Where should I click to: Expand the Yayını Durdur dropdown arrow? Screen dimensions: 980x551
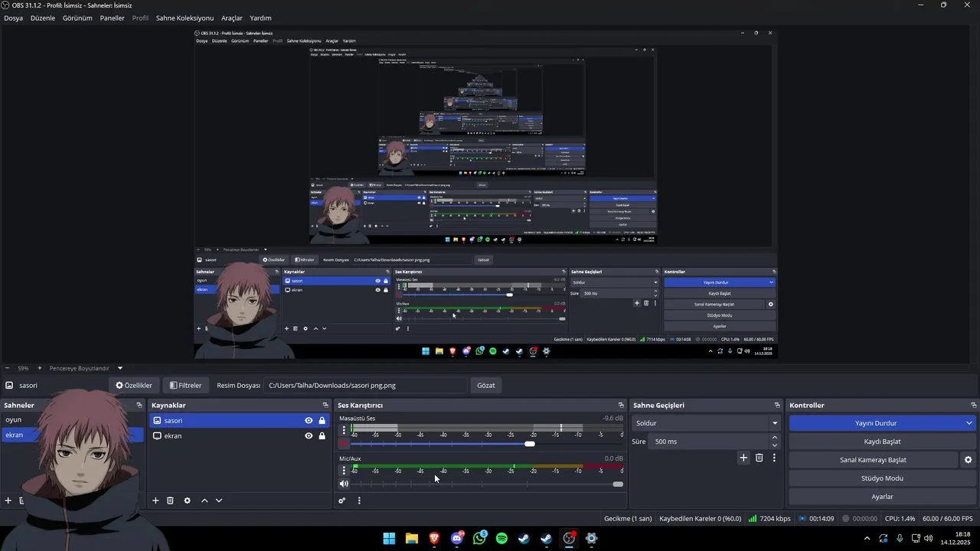pyautogui.click(x=969, y=423)
